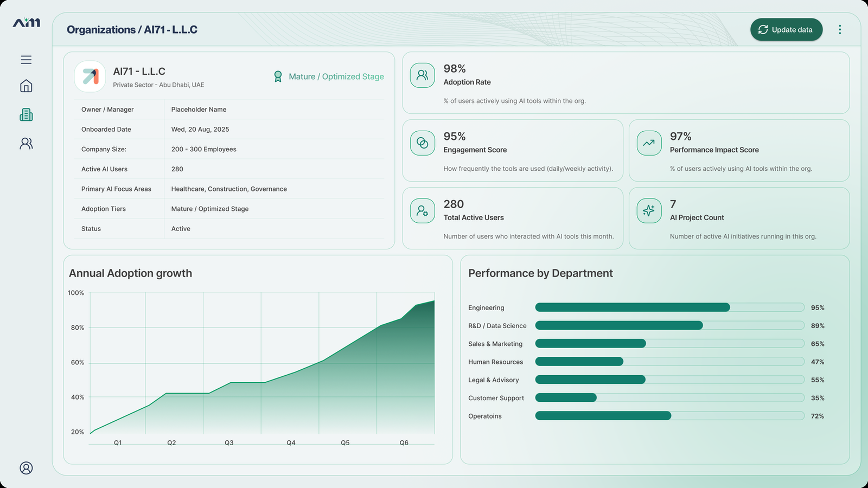Click the '97%' Performance Impact value

pos(680,137)
